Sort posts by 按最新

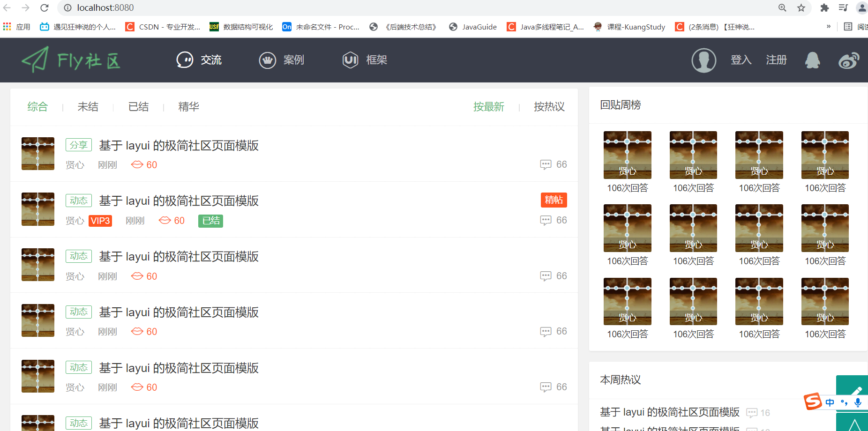(x=489, y=107)
